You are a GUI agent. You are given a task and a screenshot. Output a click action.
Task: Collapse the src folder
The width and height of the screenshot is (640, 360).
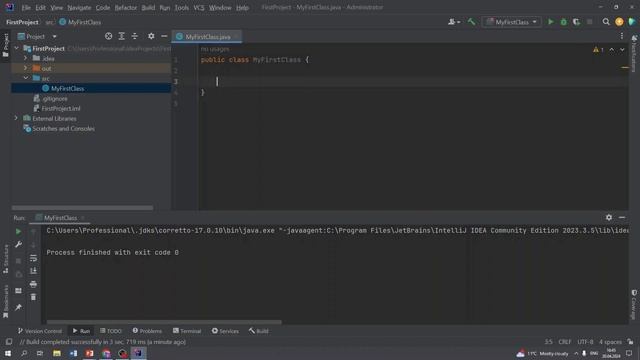coord(26,78)
